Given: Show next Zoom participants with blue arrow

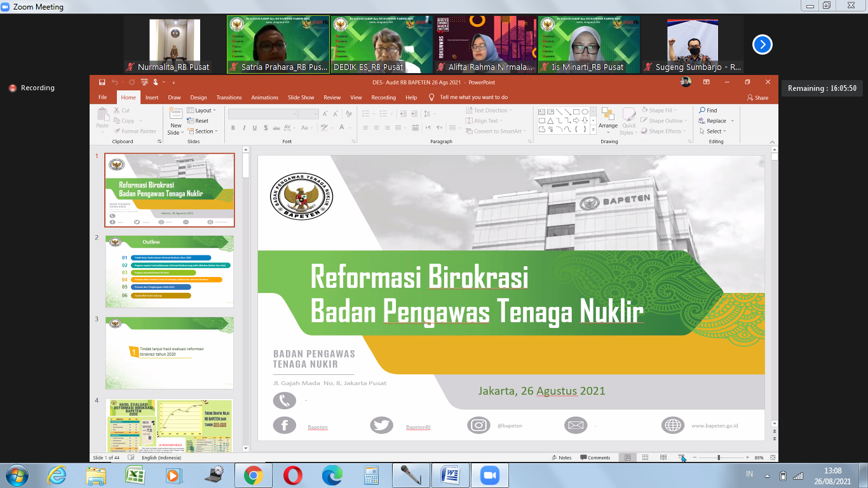Looking at the screenshot, I should click(762, 44).
